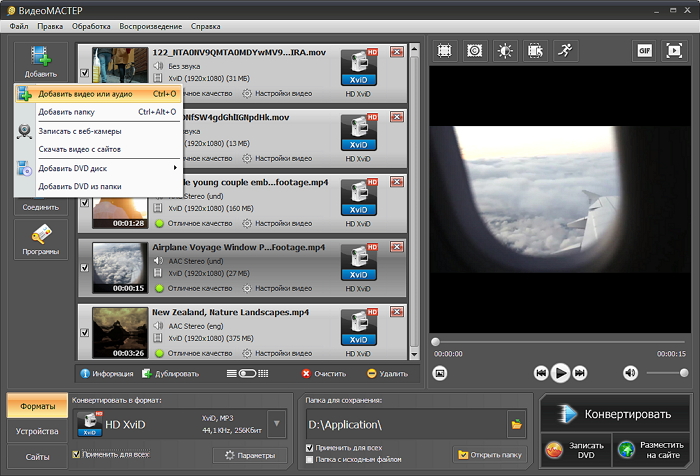Mute audio with the speaker icon
Image resolution: width=700 pixels, height=476 pixels.
coord(630,373)
